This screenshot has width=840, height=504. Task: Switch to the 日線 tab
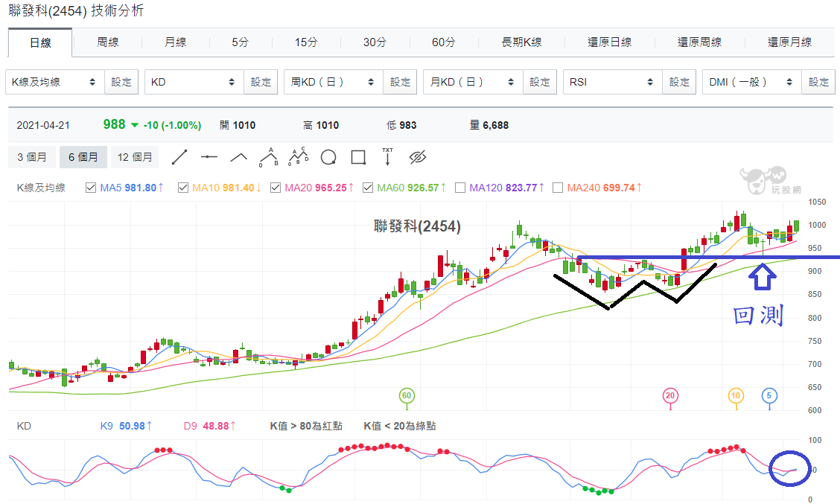coord(40,43)
